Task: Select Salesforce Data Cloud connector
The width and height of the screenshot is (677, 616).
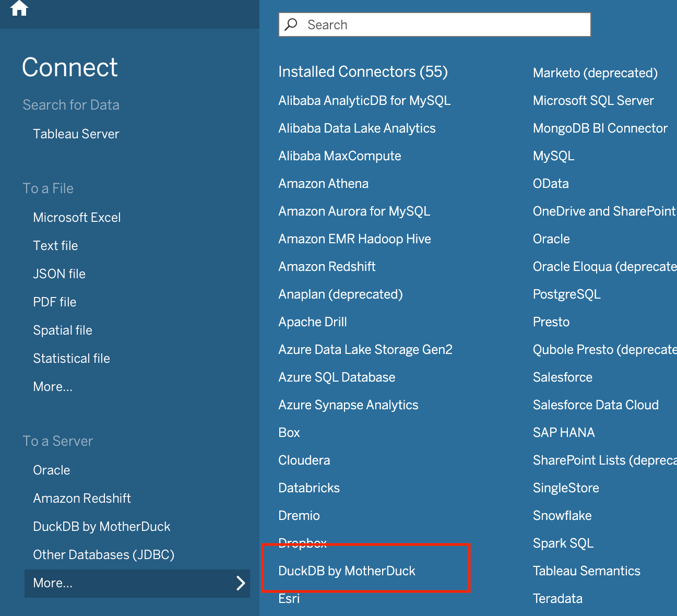Action: (596, 405)
